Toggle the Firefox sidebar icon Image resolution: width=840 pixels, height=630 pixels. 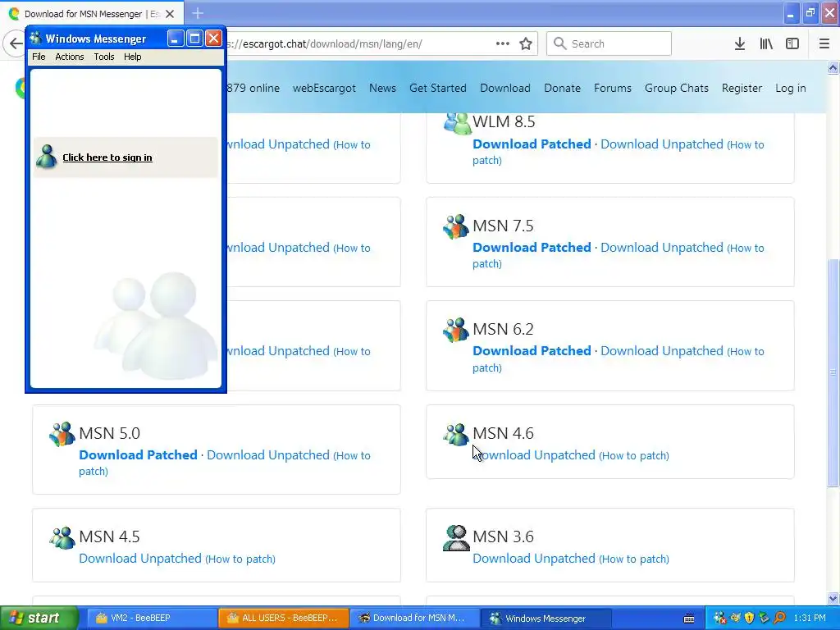tap(792, 44)
